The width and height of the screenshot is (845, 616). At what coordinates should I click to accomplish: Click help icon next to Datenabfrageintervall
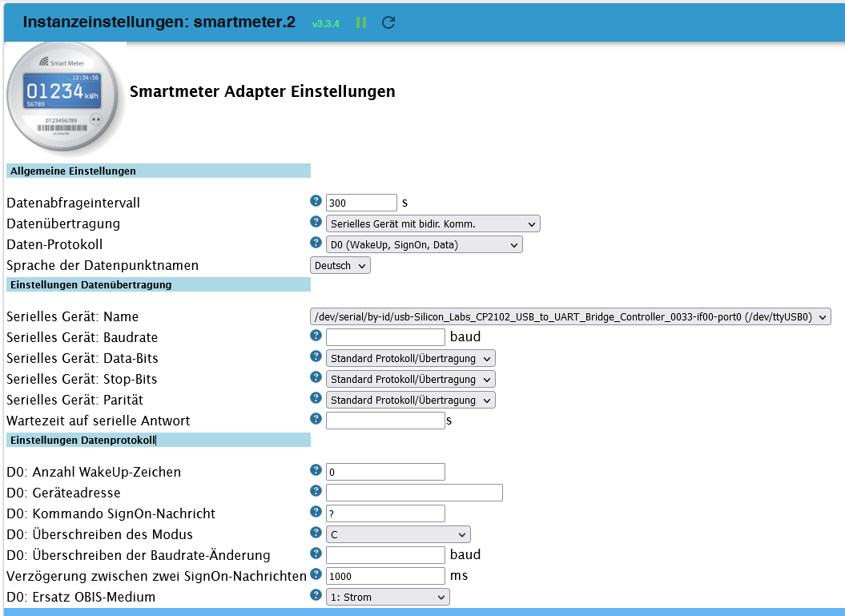tap(316, 202)
